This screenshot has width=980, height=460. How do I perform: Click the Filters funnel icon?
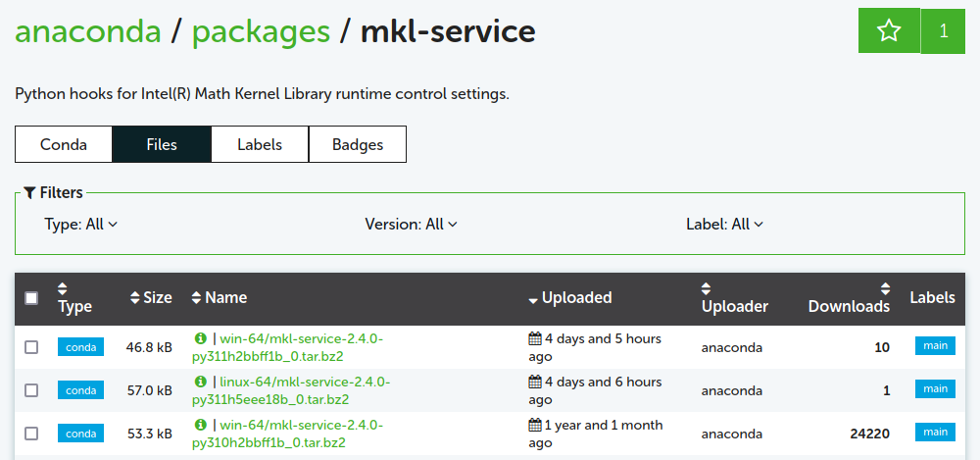pyautogui.click(x=30, y=193)
